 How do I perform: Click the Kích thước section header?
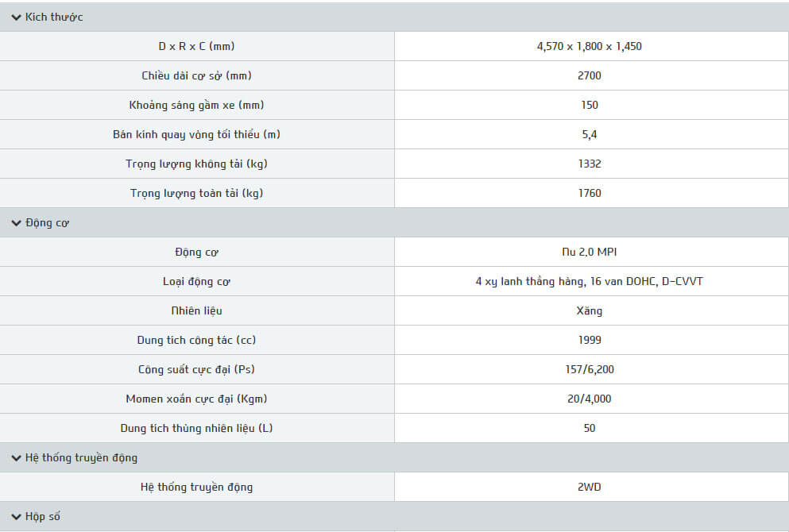click(54, 17)
